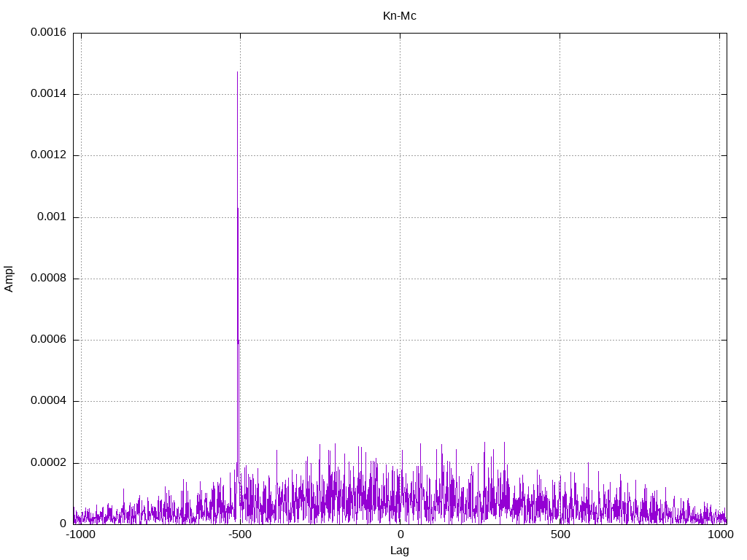Image resolution: width=747 pixels, height=560 pixels.
Task: Click the y-axis tick value 0.001
Action: coord(52,217)
